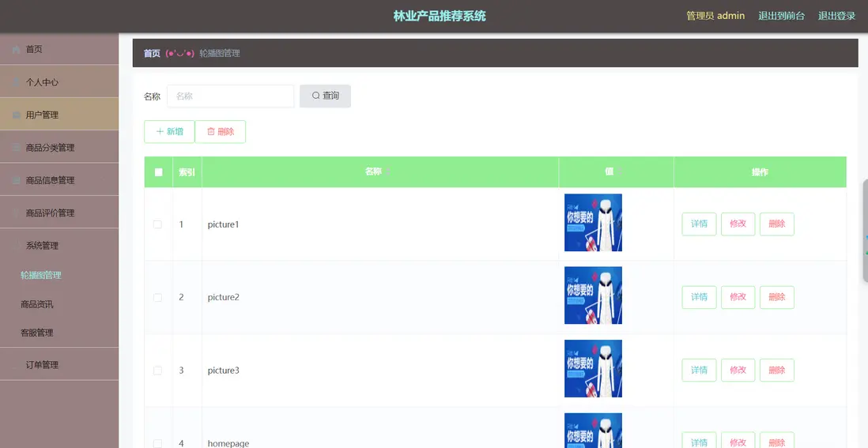Click 管理员 admin in top bar
The width and height of the screenshot is (868, 448).
click(x=715, y=16)
